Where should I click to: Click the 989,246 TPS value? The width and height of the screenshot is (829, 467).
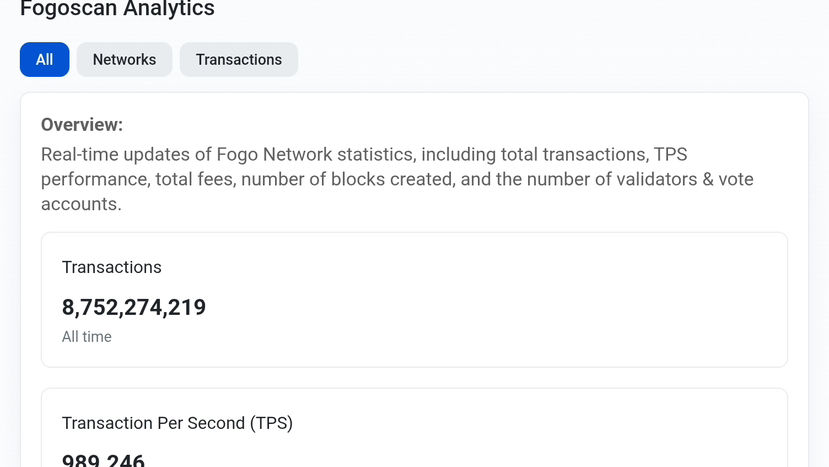[104, 461]
